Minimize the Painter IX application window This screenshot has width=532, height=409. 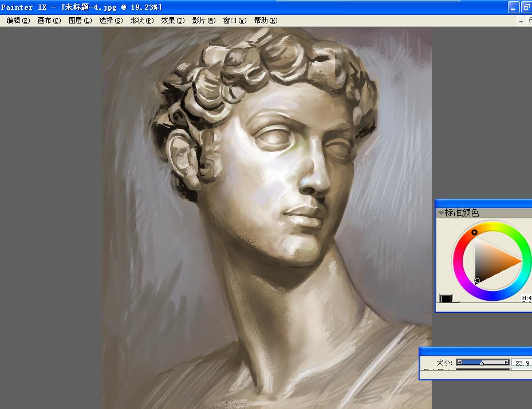513,7
